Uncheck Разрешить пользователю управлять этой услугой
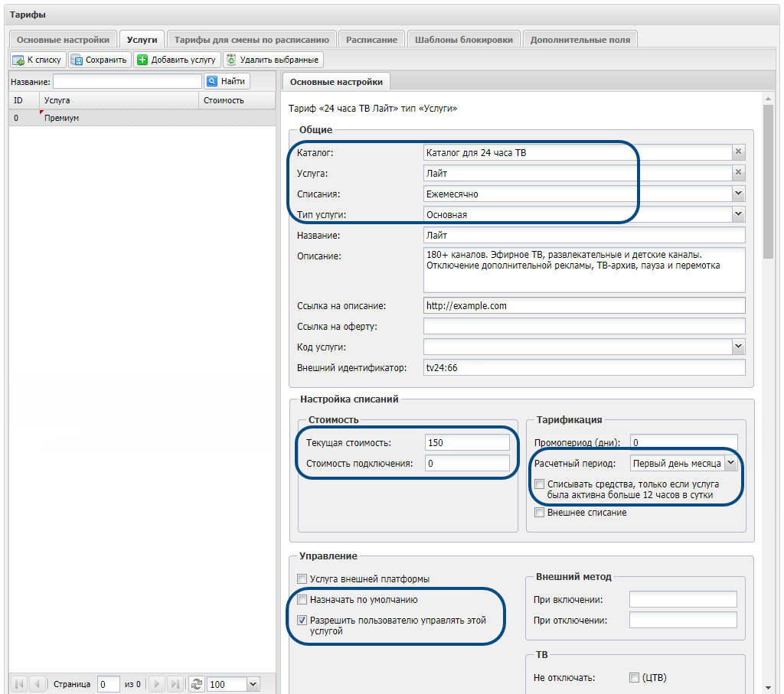 [x=302, y=621]
